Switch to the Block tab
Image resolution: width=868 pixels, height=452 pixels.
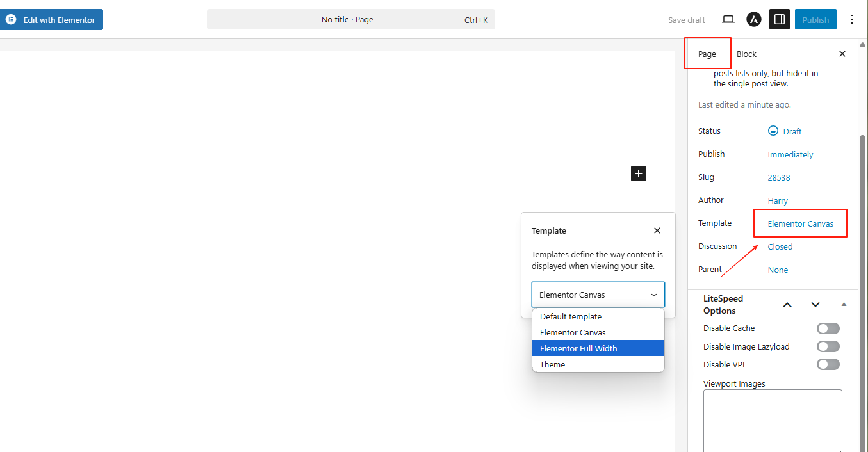746,54
